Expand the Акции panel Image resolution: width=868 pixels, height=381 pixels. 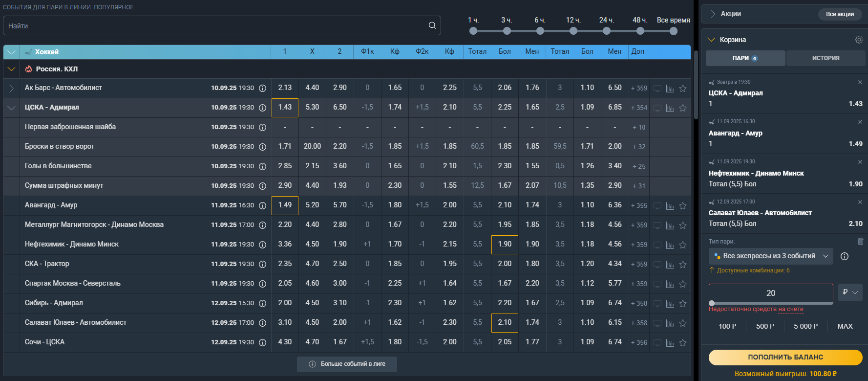(713, 14)
